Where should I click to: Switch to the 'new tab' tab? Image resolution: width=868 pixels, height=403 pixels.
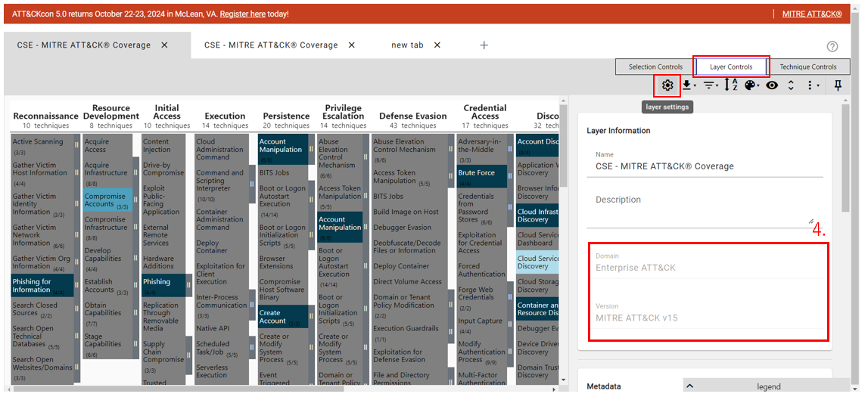407,45
